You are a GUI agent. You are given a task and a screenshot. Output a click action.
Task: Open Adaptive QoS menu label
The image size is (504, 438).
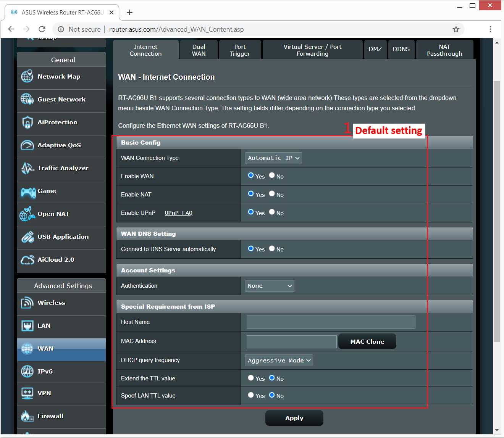(x=59, y=145)
